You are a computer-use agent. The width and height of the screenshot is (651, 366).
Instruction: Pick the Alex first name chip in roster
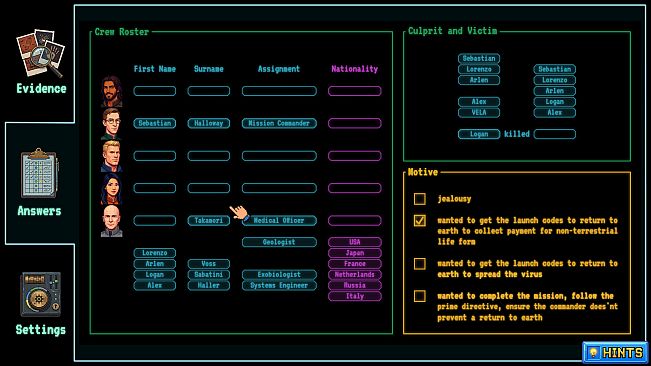coord(154,285)
